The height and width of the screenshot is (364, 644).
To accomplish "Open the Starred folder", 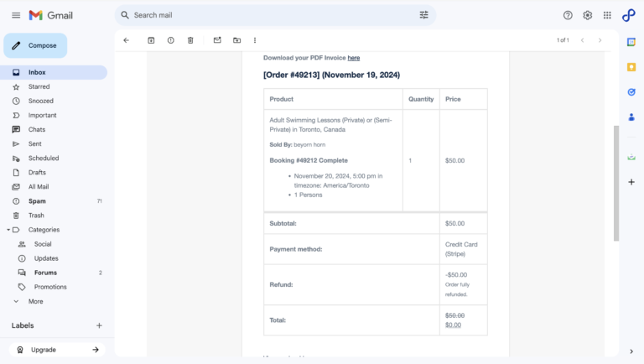I will pyautogui.click(x=54, y=86).
